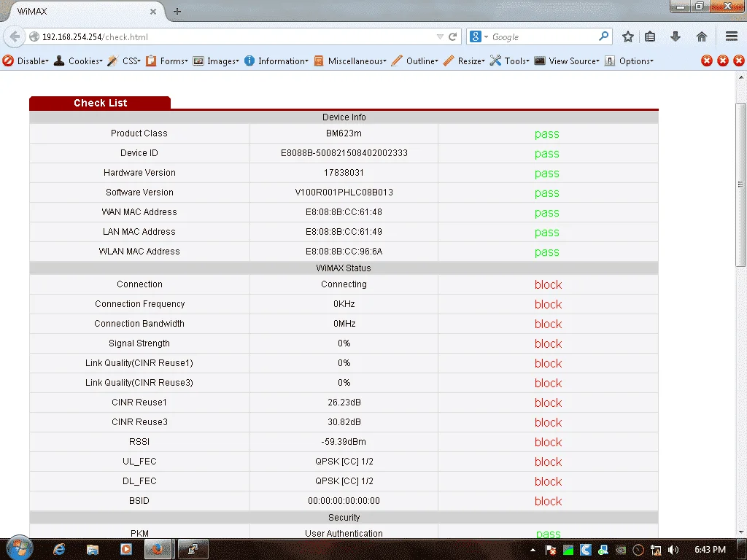
Task: Click the 6:43 PM clock
Action: tap(710, 550)
